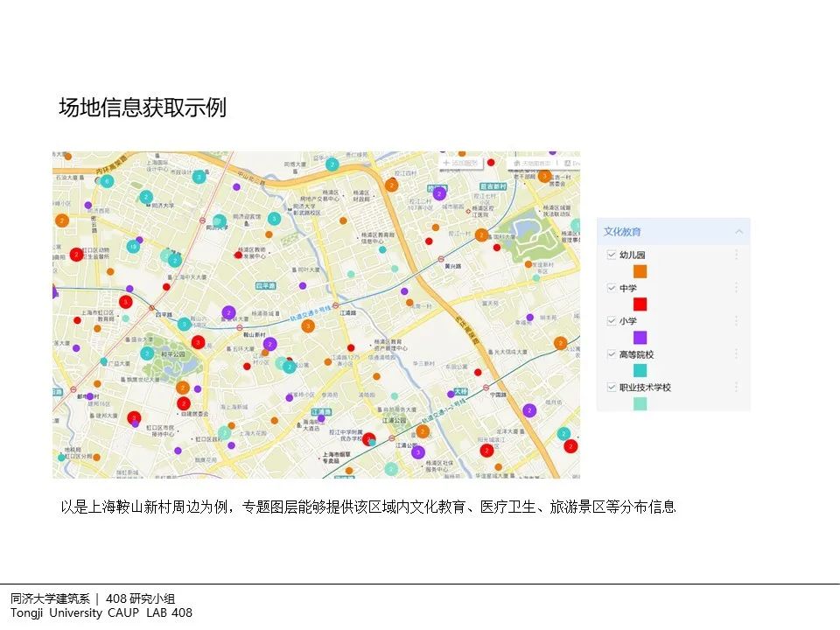Click the 轨道交通8号线 line label
This screenshot has width=840, height=630.
pyautogui.click(x=311, y=314)
